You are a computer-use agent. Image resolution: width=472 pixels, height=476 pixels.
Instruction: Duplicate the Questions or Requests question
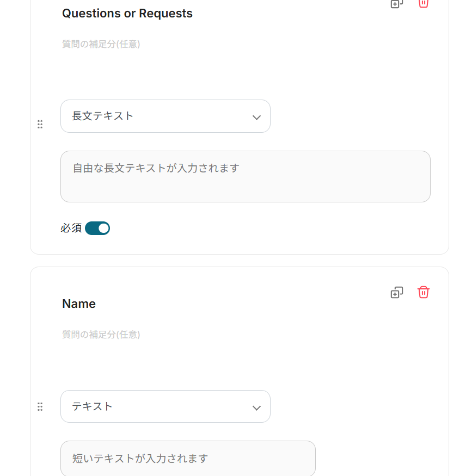[397, 3]
